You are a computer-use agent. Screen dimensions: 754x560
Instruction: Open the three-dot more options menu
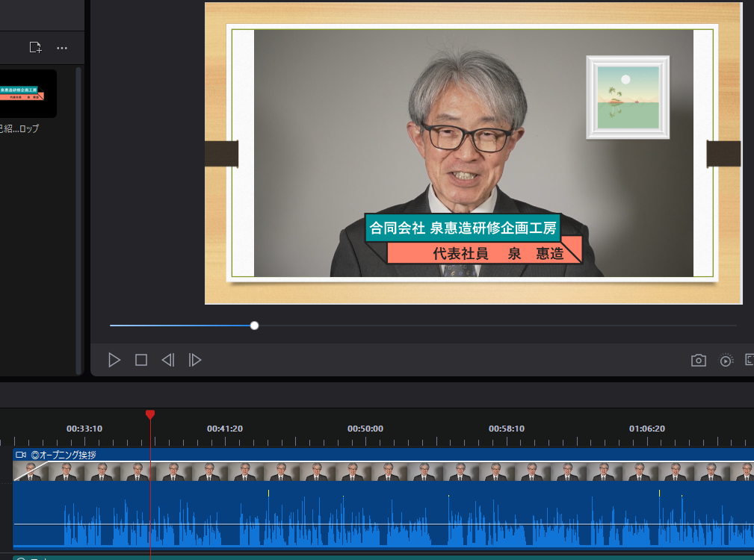62,48
